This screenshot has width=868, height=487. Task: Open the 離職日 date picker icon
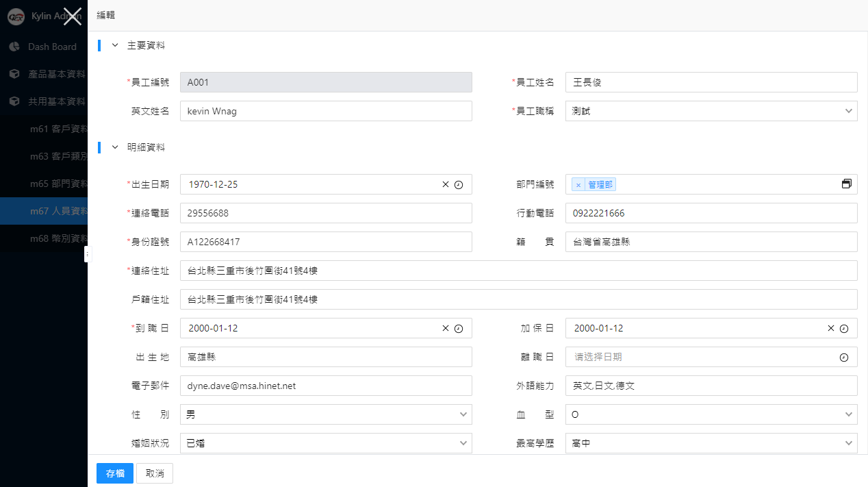[844, 357]
